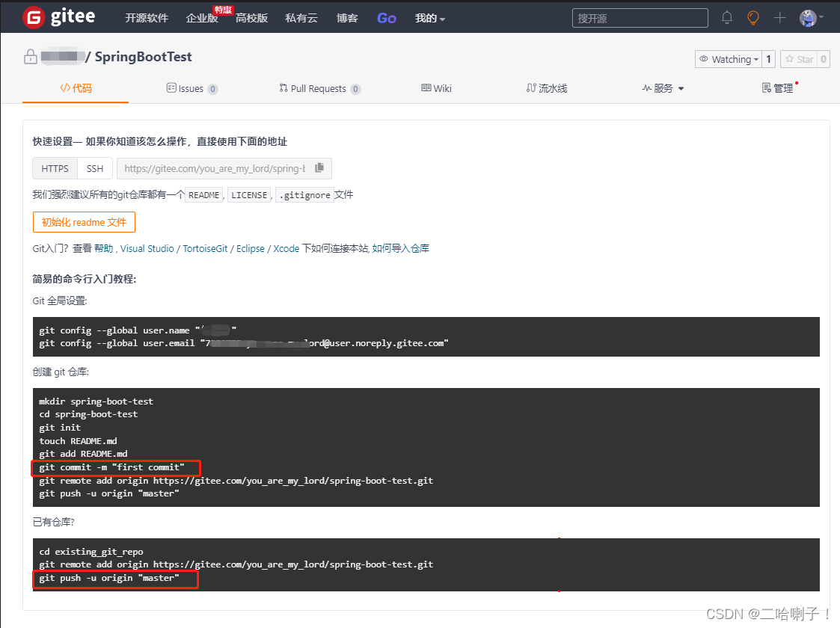Click the git init line

coord(60,427)
